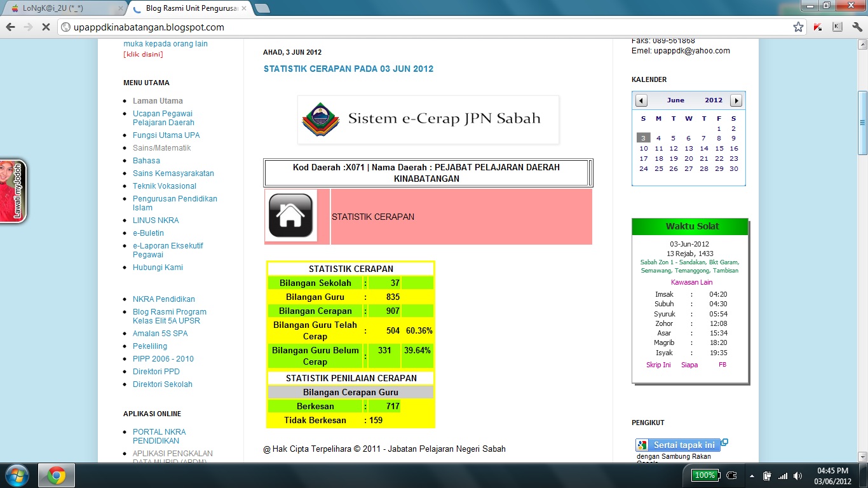This screenshot has height=488, width=868.
Task: Open Pengurusan Pendidikan Islam link
Action: click(175, 203)
